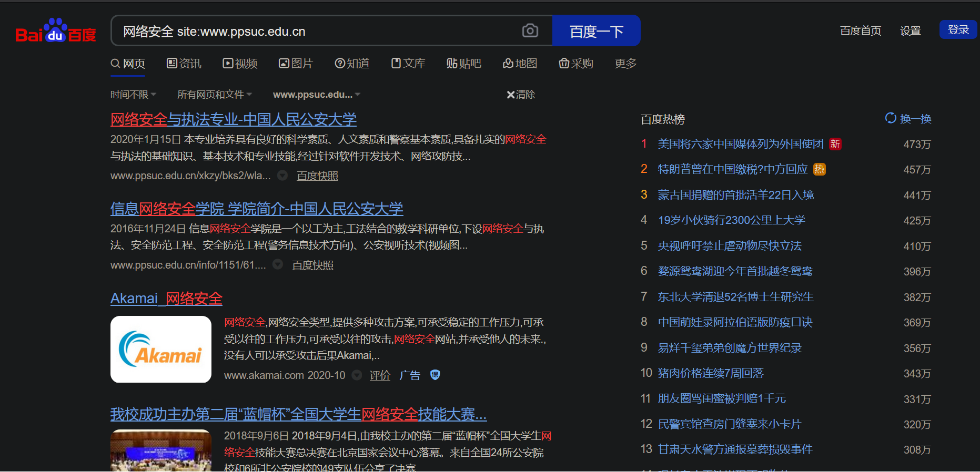Open result 信息网络安全学院 学院简介

[257, 209]
